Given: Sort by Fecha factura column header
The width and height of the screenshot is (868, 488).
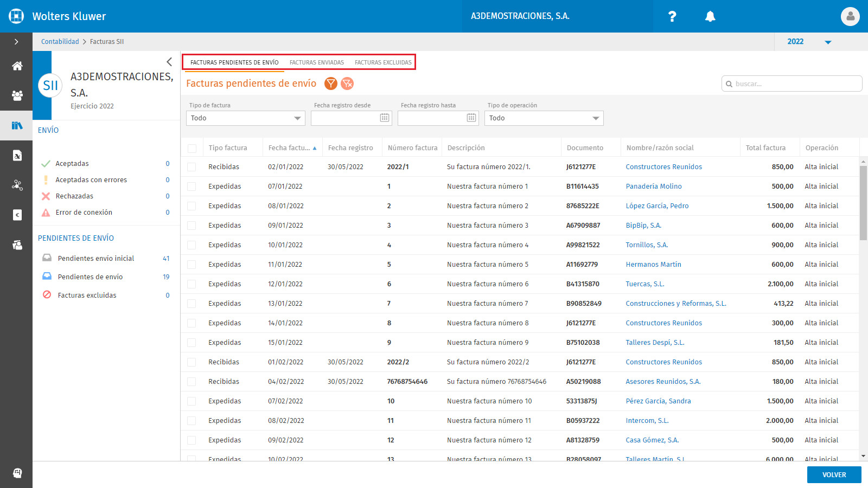Looking at the screenshot, I should tap(292, 147).
